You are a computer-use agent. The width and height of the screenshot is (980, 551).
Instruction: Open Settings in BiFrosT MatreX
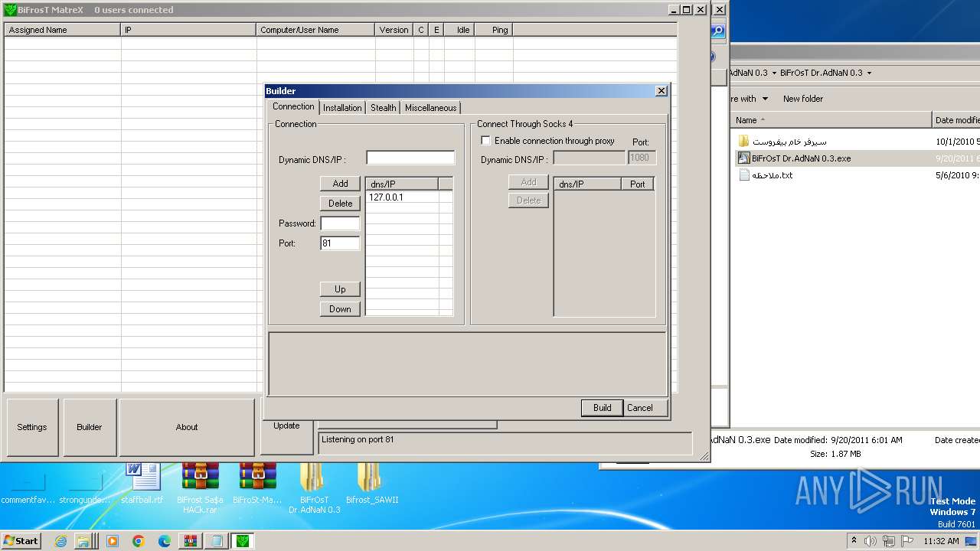point(32,427)
